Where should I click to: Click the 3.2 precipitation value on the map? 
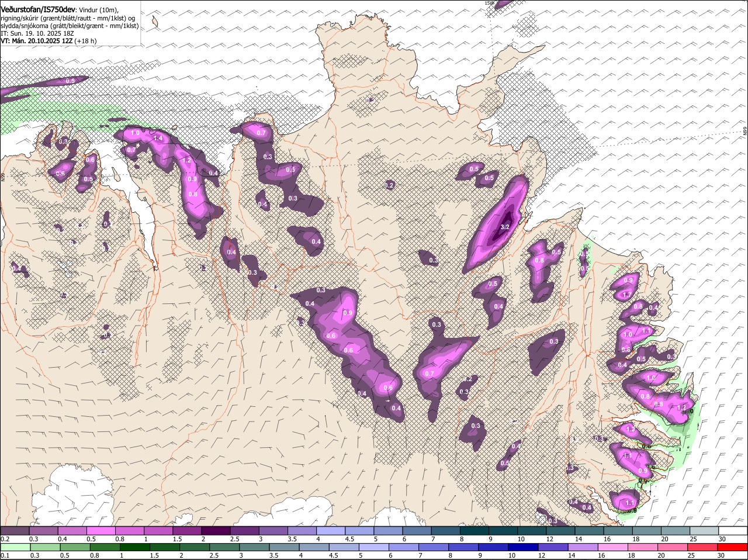(505, 227)
